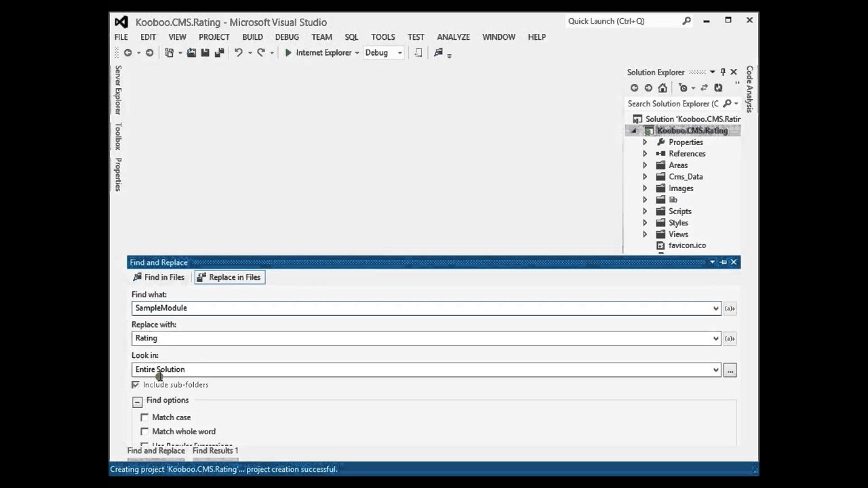Click the Undo toolbar icon
The width and height of the screenshot is (868, 488).
click(x=239, y=53)
